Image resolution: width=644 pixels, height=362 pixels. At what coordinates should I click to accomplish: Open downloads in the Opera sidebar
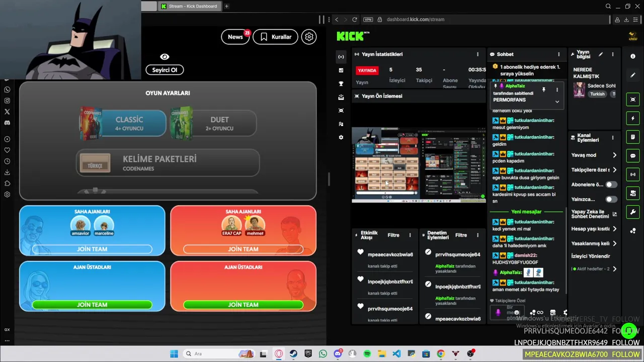pos(7,172)
